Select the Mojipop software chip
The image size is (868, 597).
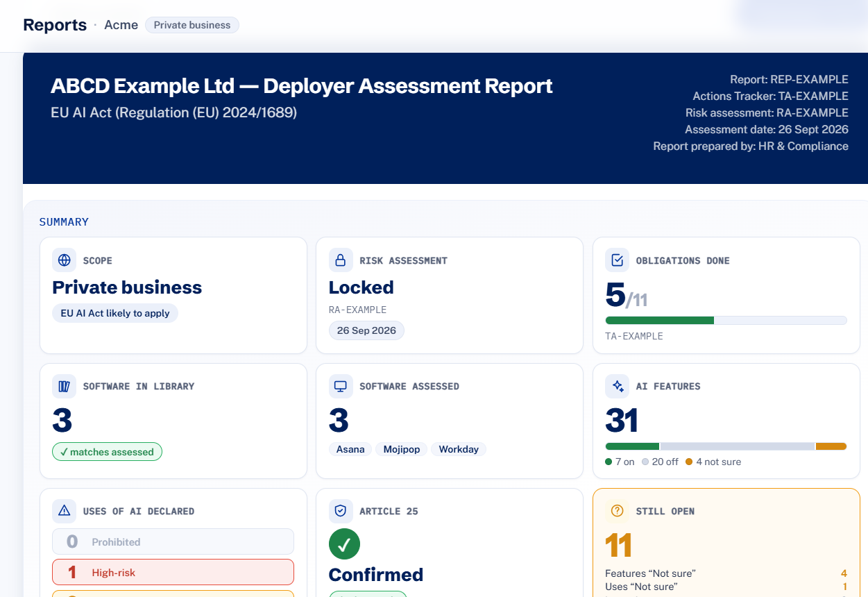click(x=402, y=449)
